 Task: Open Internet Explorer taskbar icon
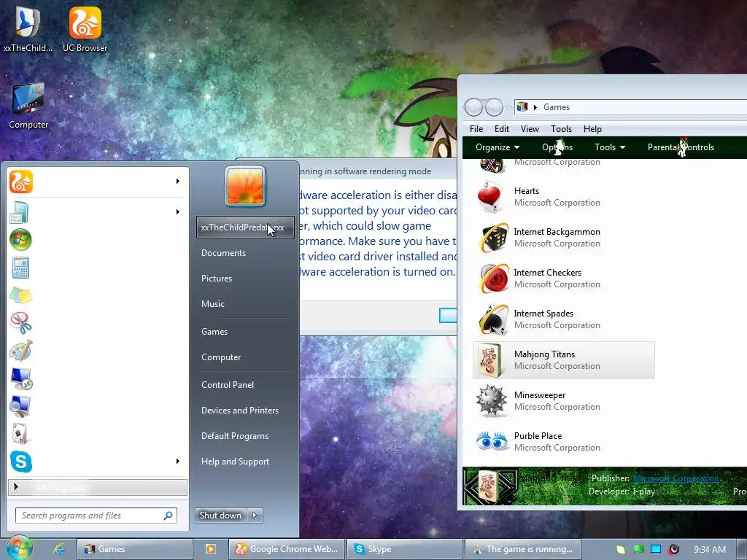point(59,549)
